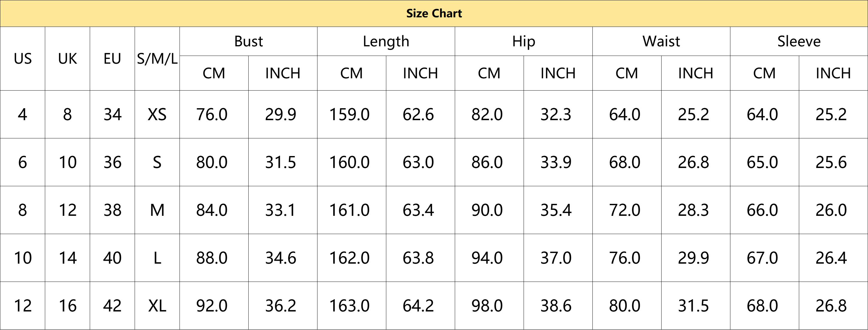Screen dimensions: 868x330
Task: Select the EU header cell
Action: click(112, 59)
